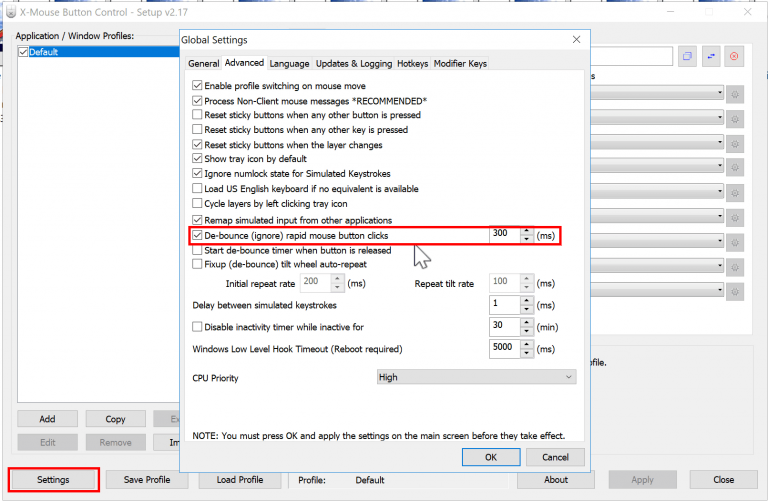Click the Save Profile button
The image size is (768, 501).
[x=147, y=480]
